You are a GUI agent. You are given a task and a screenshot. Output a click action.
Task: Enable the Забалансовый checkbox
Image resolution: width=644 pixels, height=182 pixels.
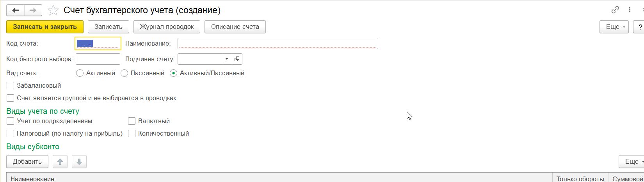11,86
